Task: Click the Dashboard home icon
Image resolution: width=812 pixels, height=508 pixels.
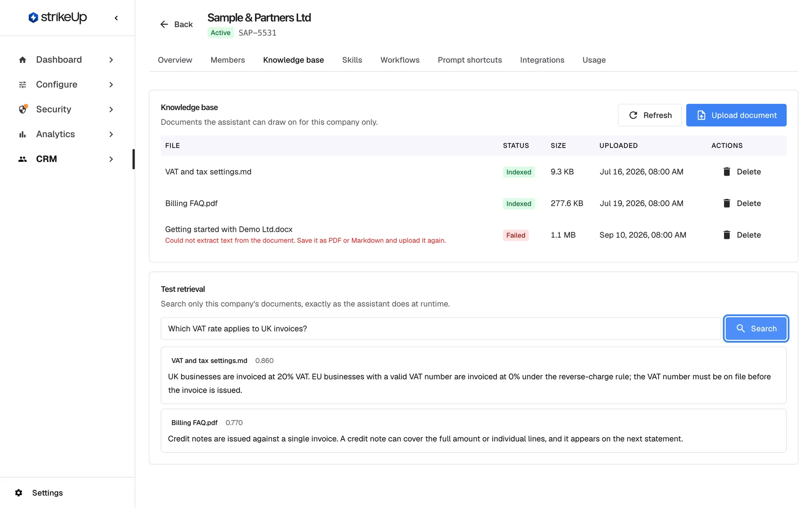Action: pos(23,60)
